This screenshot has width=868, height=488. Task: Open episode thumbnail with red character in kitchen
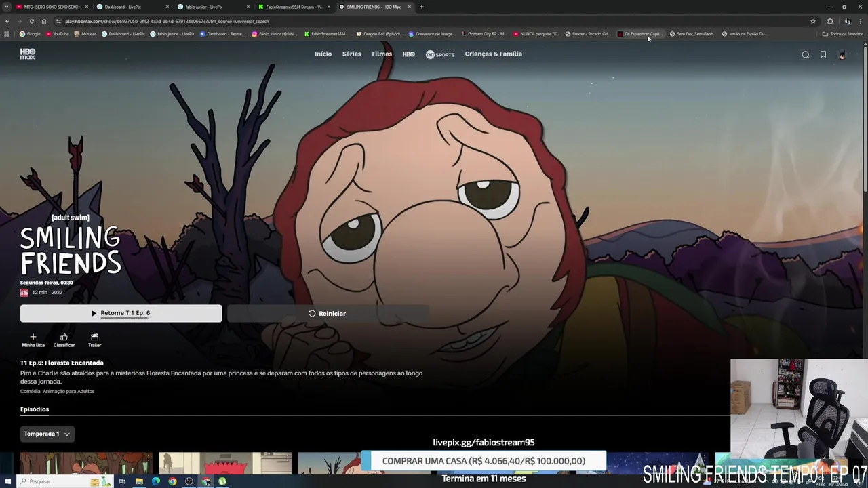pyautogui.click(x=225, y=464)
